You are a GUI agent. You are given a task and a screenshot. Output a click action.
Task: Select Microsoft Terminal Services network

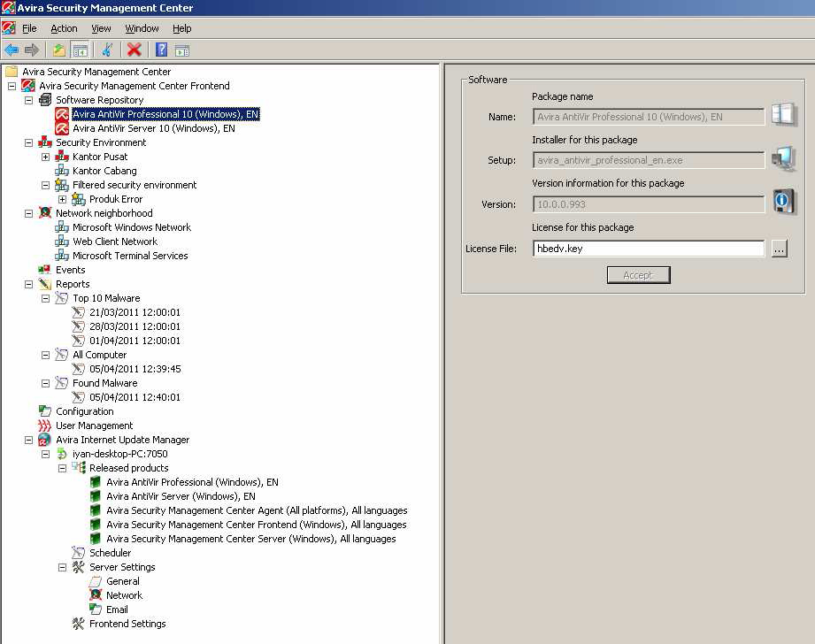[130, 256]
